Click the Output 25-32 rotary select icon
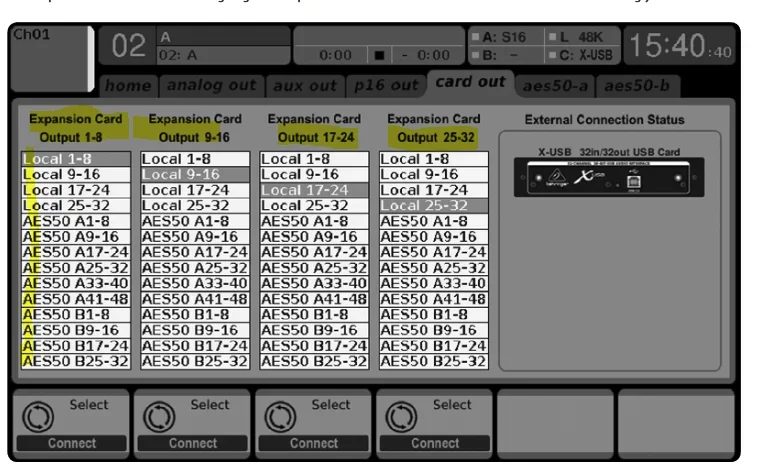Viewport: 760px width, 473px height. coord(401,416)
